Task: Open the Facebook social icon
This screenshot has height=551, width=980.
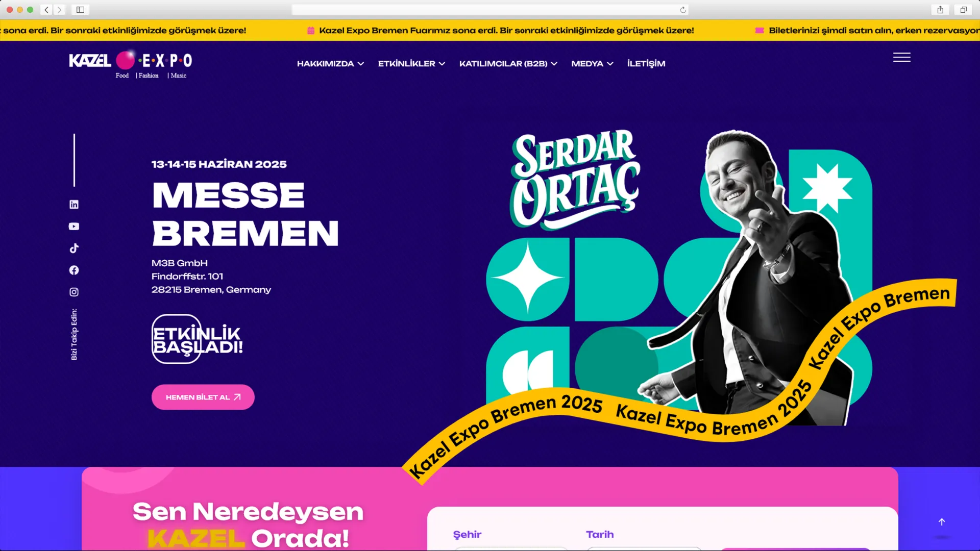Action: (74, 270)
